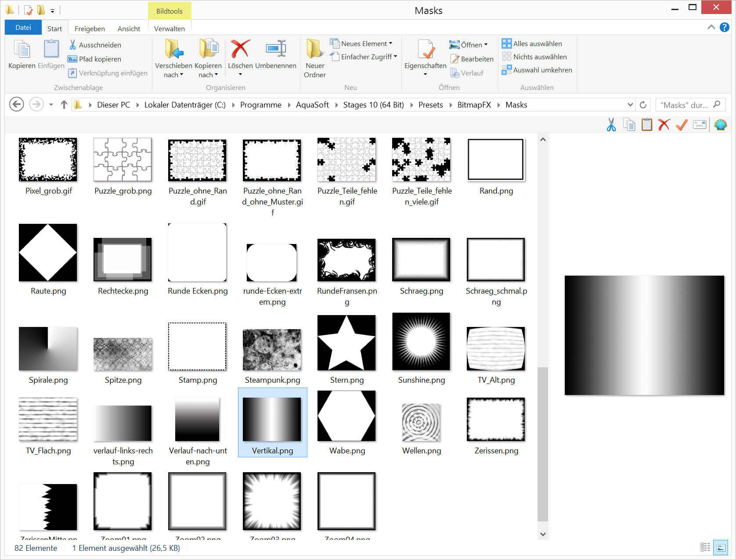Screen dimensions: 736x560
Task: Open the Ansicht ribbon tab
Action: pyautogui.click(x=129, y=29)
